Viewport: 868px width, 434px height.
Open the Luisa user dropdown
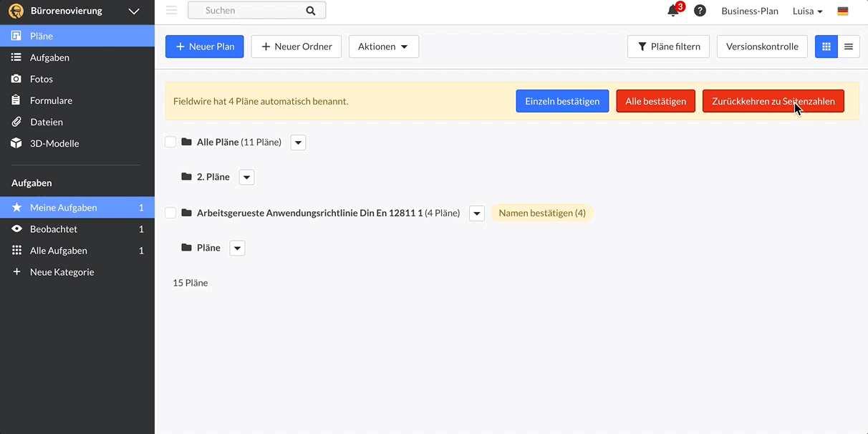tap(808, 11)
